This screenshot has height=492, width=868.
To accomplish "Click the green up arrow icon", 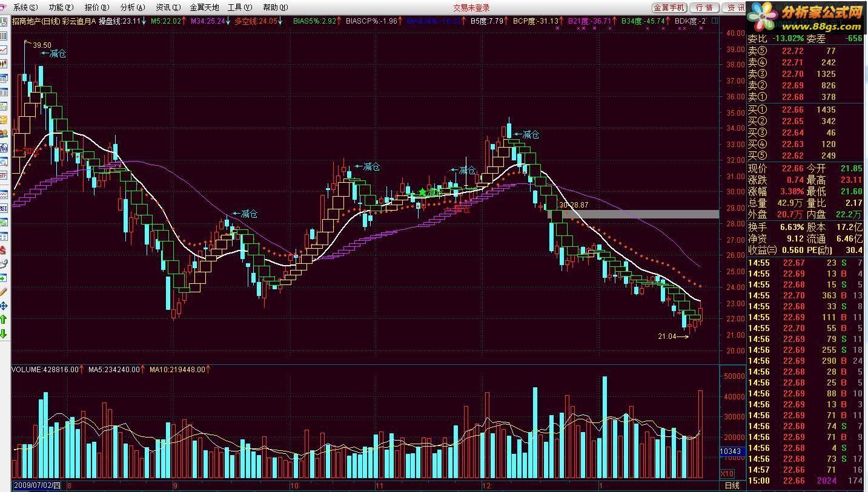I will (4, 320).
